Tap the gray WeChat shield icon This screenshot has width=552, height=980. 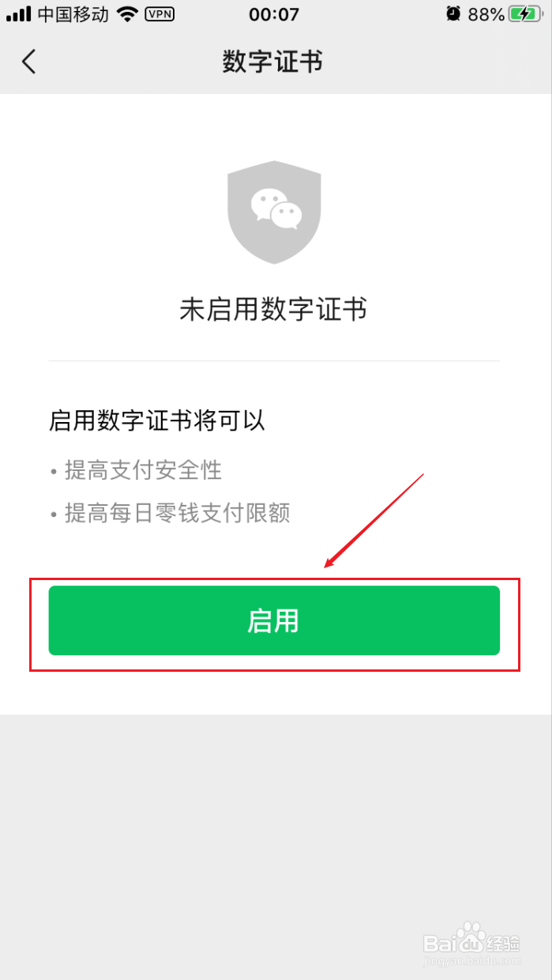(x=274, y=213)
